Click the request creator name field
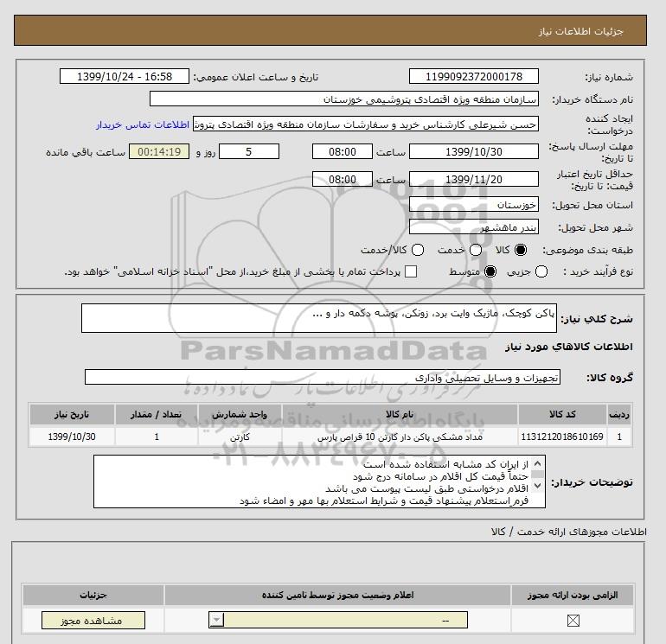 [x=366, y=124]
